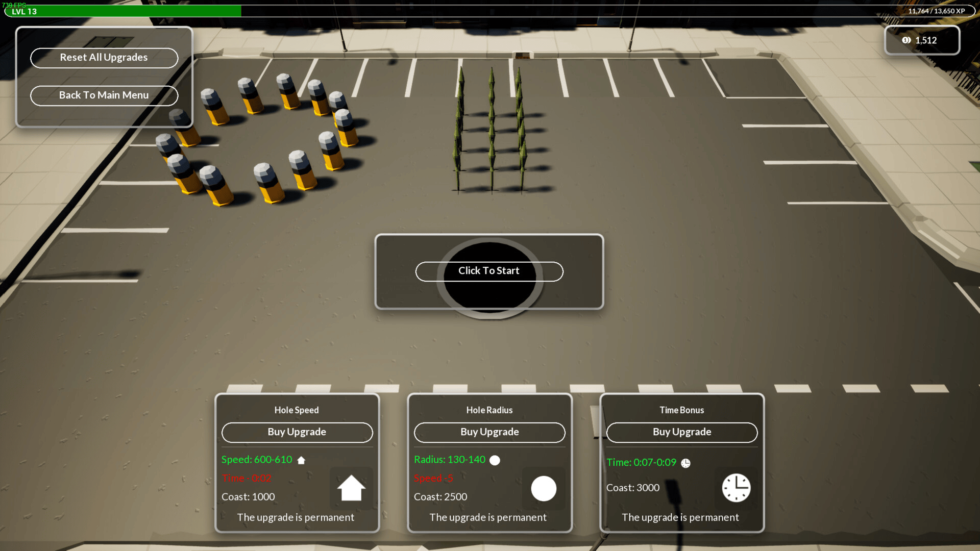Buy the Hole Radius upgrade
Image resolution: width=980 pixels, height=551 pixels.
pyautogui.click(x=489, y=432)
